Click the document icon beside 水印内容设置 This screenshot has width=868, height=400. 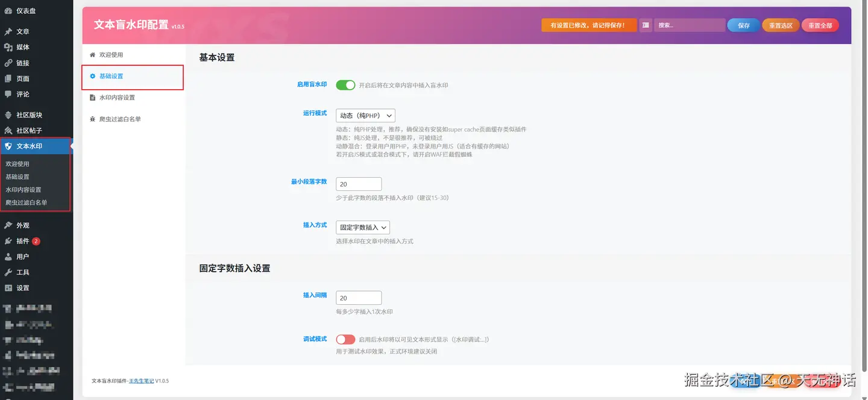pyautogui.click(x=92, y=98)
